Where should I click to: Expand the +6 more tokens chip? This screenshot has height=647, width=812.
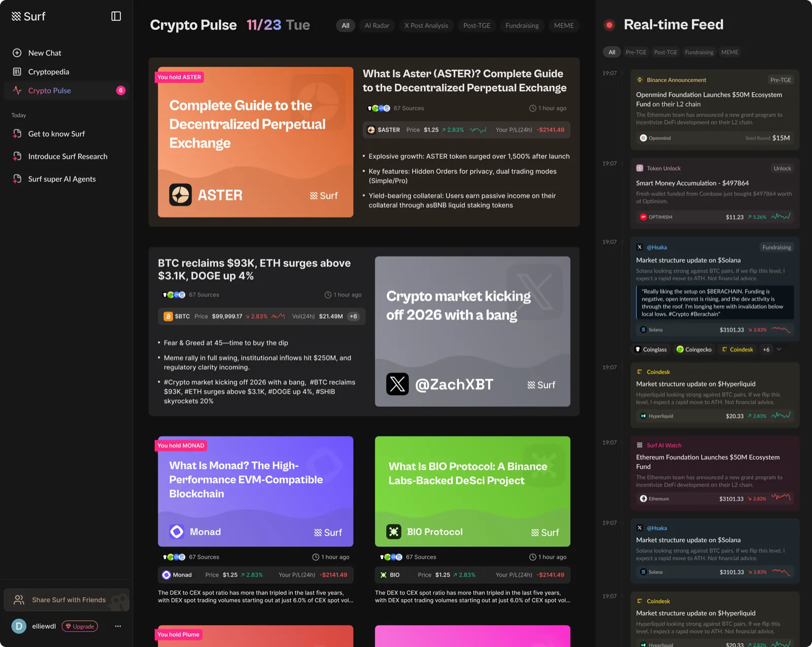[x=353, y=316]
